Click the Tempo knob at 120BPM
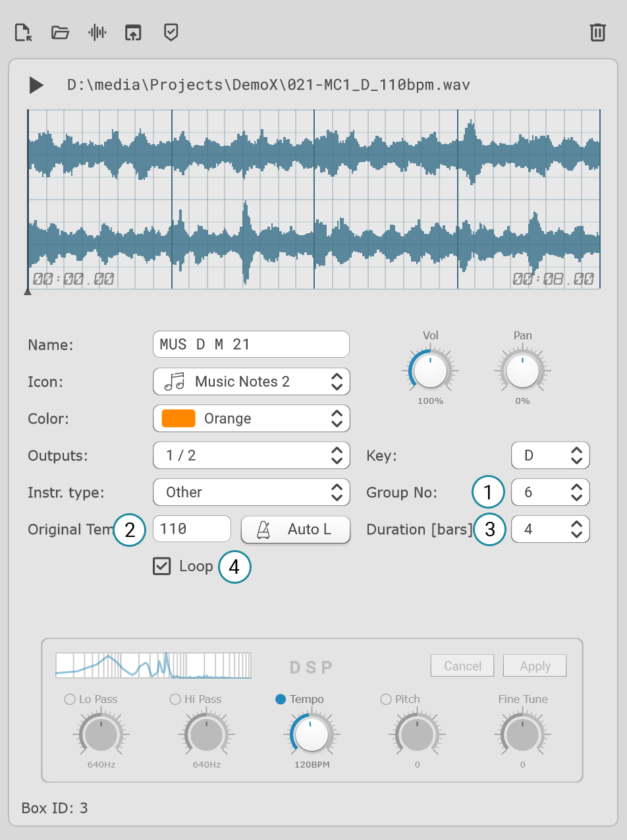627x840 pixels. pos(312,735)
